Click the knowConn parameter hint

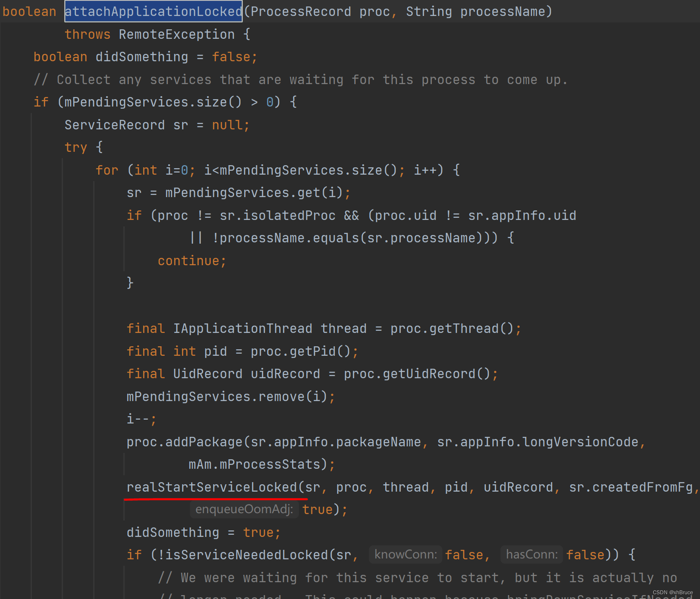click(x=405, y=554)
